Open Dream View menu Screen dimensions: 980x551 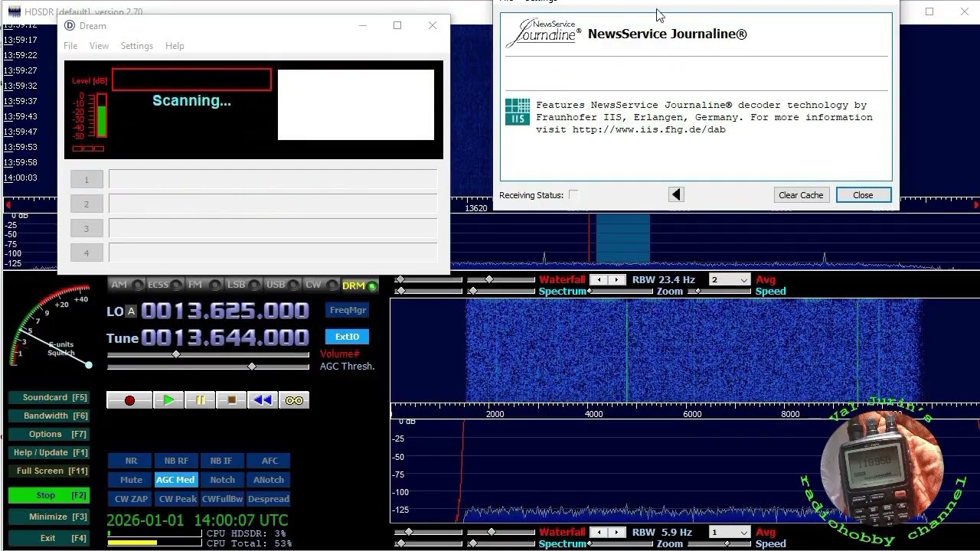[x=99, y=46]
